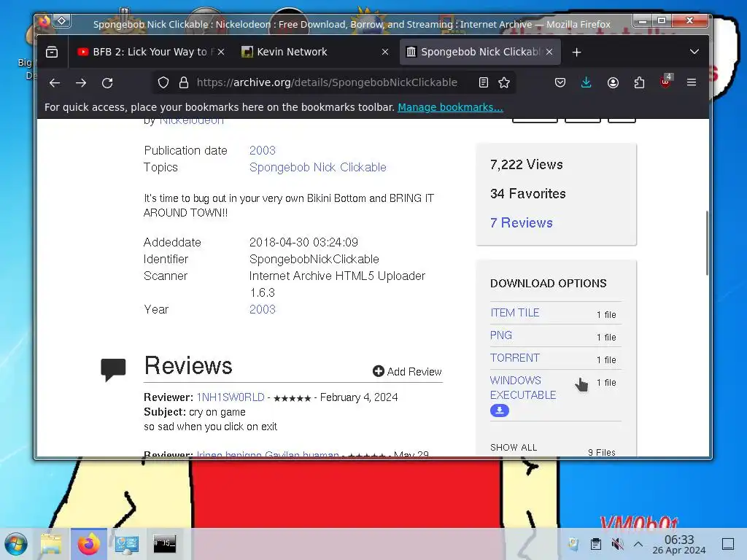Open the Firefox downloads panel
The width and height of the screenshot is (747, 560).
click(587, 83)
